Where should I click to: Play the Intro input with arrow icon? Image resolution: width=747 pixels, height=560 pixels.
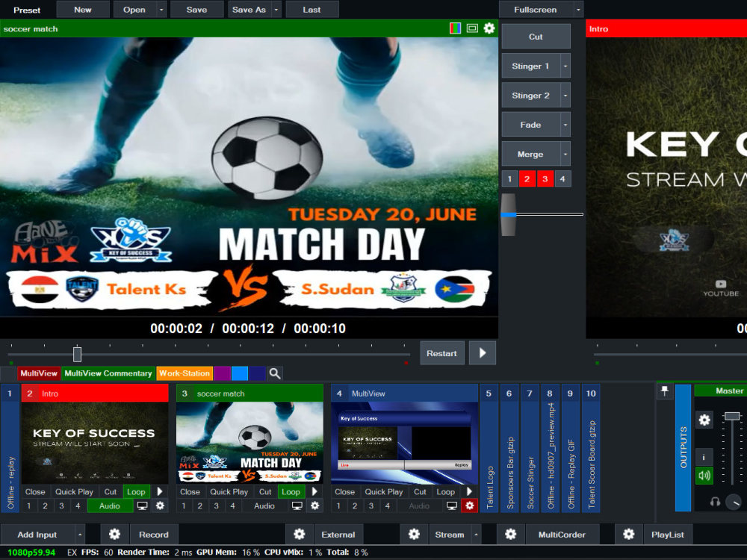[160, 491]
